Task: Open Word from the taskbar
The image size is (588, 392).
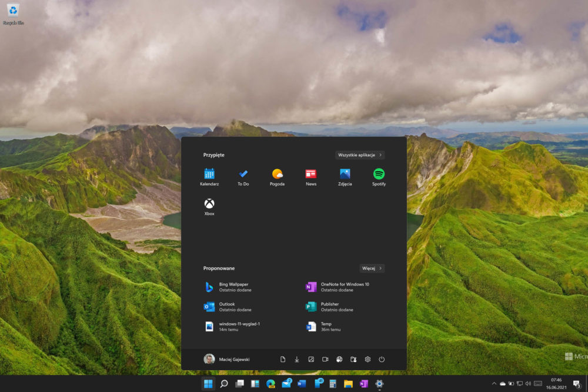Action: coord(302,384)
